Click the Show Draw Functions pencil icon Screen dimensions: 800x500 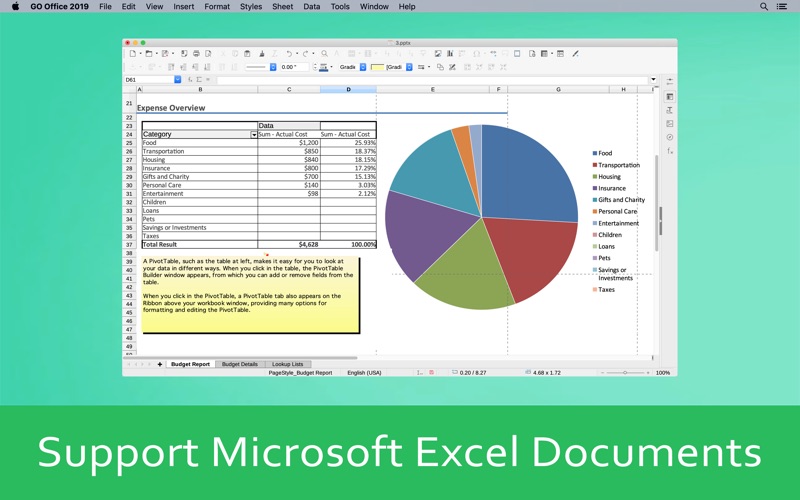click(x=576, y=54)
